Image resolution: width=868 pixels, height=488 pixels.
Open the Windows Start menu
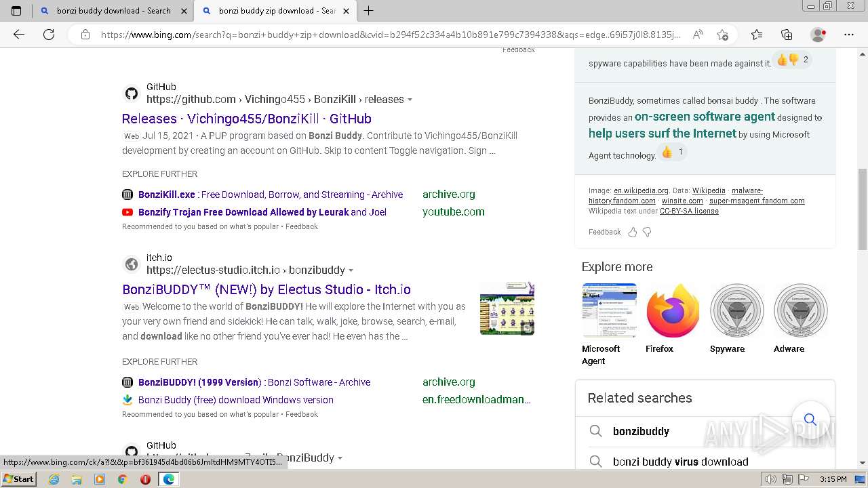[19, 479]
